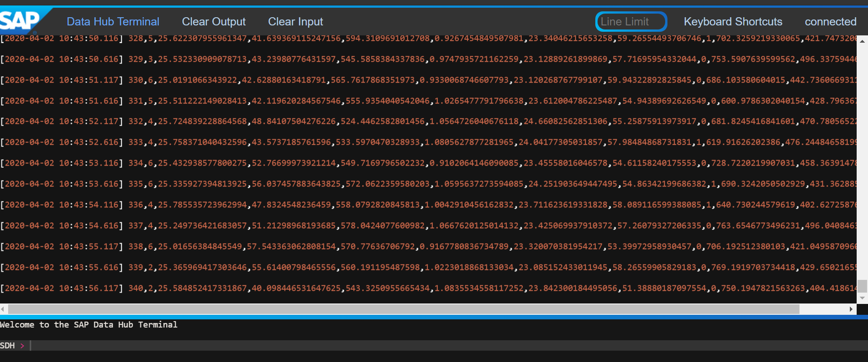Select output line with timestamp 10:43:54.116
868x362 pixels.
coord(428,205)
